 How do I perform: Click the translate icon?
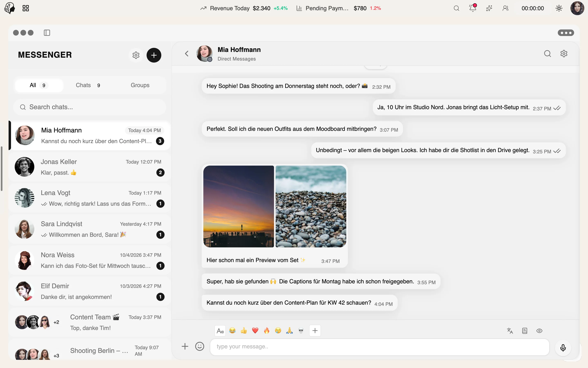(x=510, y=331)
